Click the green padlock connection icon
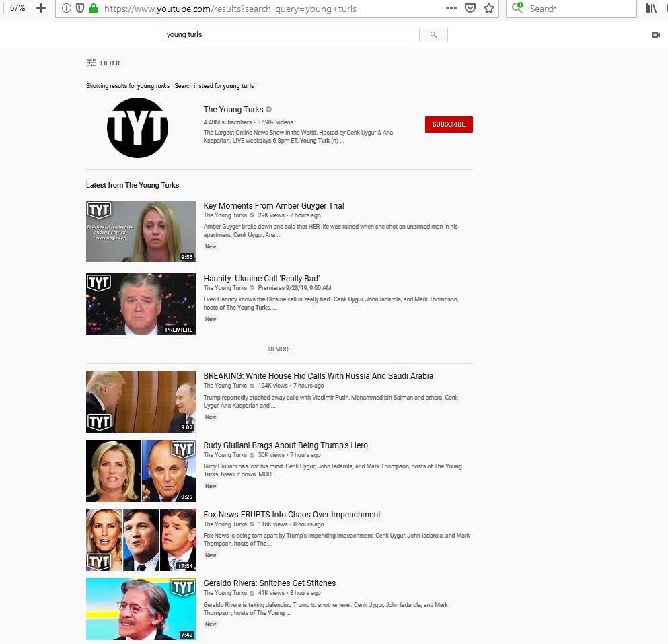Screen dimensions: 668x644 click(x=94, y=9)
